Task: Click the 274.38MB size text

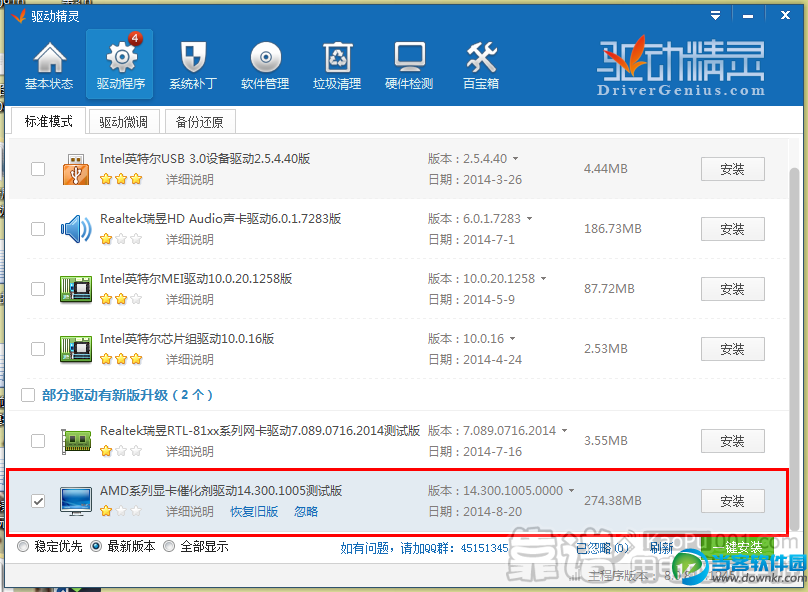Action: [613, 501]
